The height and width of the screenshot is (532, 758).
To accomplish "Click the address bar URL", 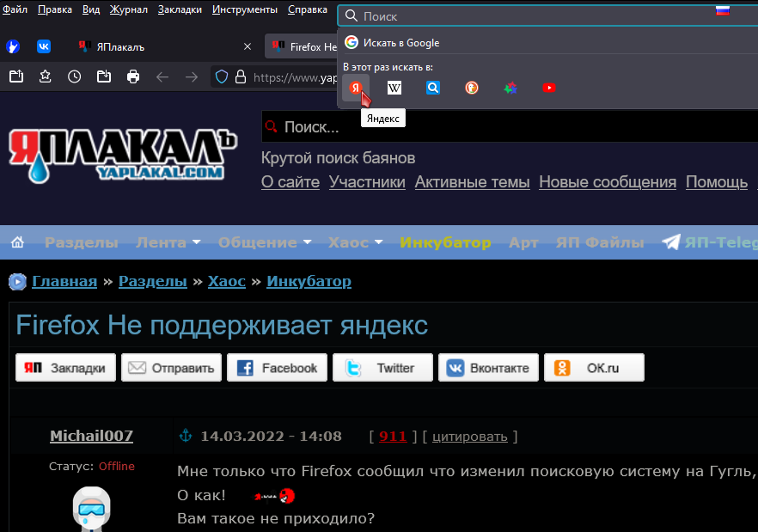I will [x=295, y=77].
